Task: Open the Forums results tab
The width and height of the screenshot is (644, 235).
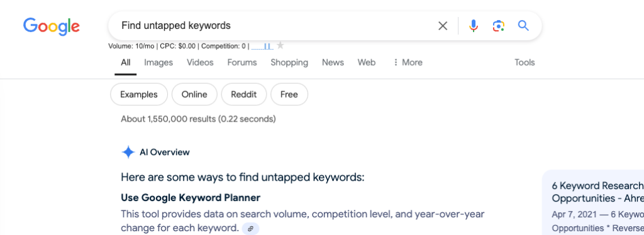Action: 242,62
